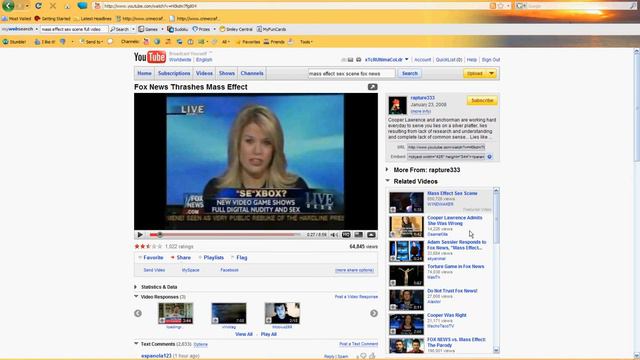Open the Games toolbar dropdown
The image size is (640, 360).
[x=162, y=29]
